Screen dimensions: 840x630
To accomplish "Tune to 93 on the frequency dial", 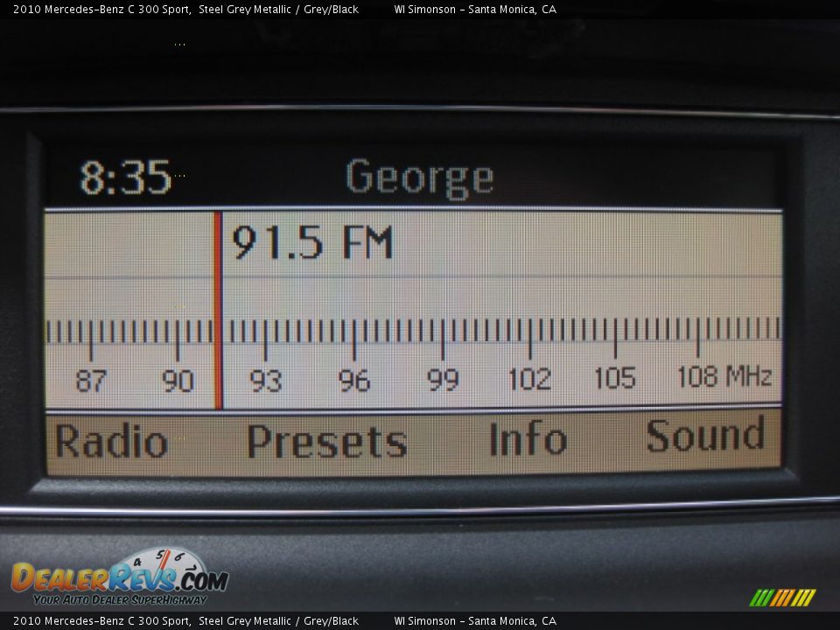I will click(x=266, y=381).
